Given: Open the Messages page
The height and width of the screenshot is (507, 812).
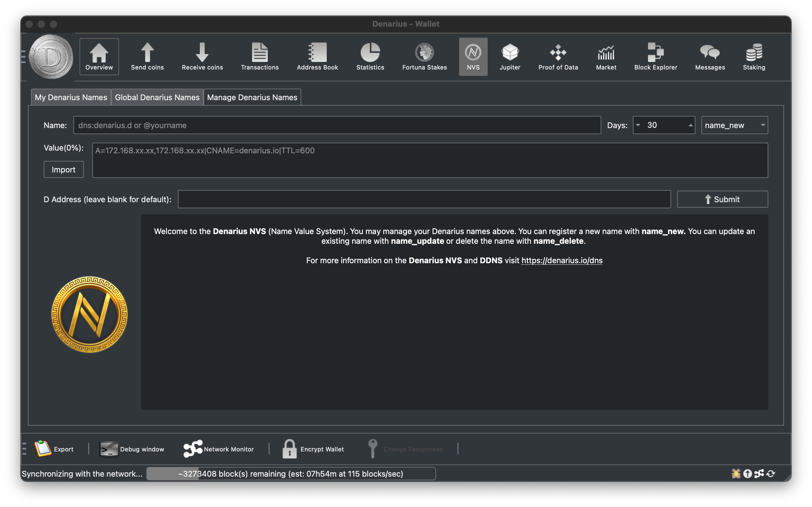Looking at the screenshot, I should tap(710, 57).
